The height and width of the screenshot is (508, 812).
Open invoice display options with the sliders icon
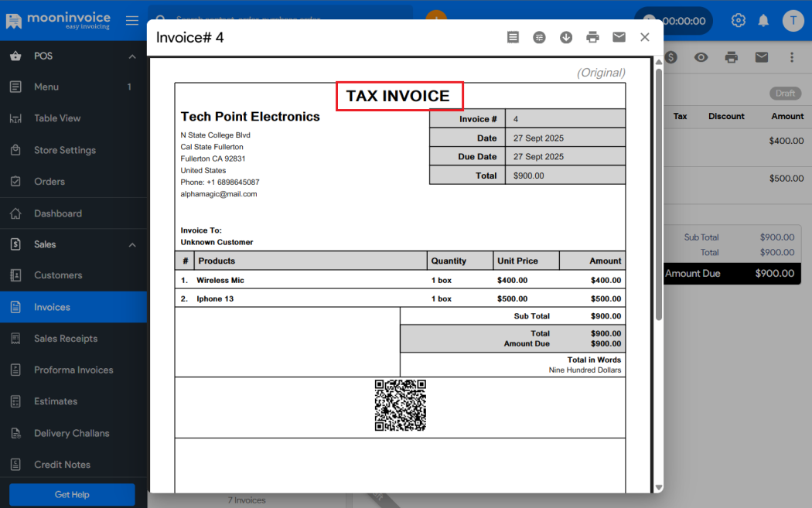pyautogui.click(x=539, y=36)
